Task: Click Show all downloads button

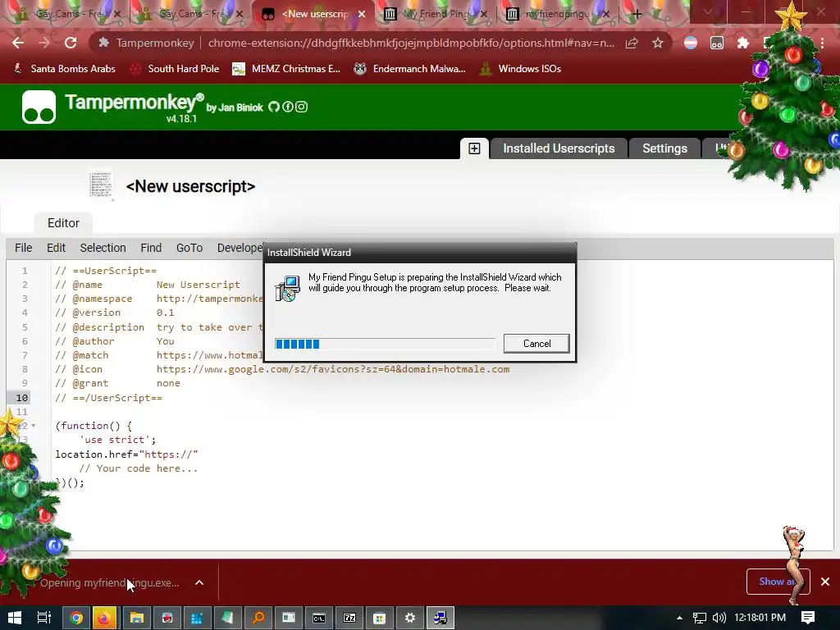Action: coord(778,582)
